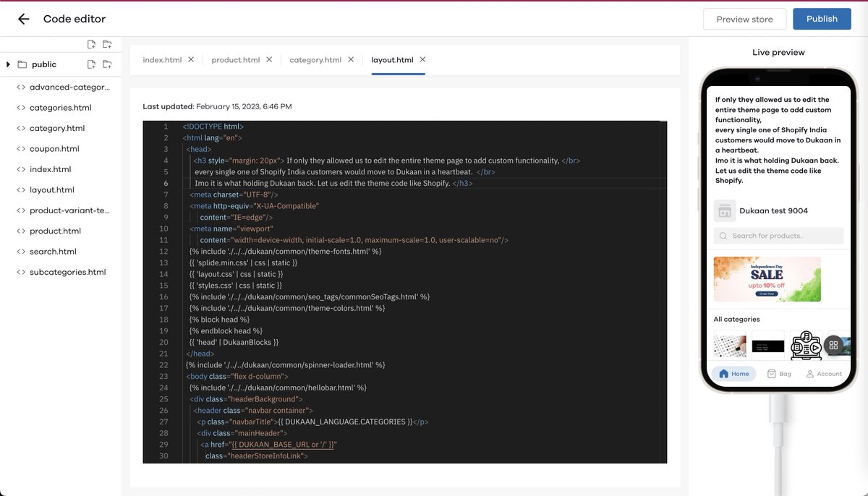Click the Preview store button
This screenshot has height=496, width=868.
(x=744, y=20)
